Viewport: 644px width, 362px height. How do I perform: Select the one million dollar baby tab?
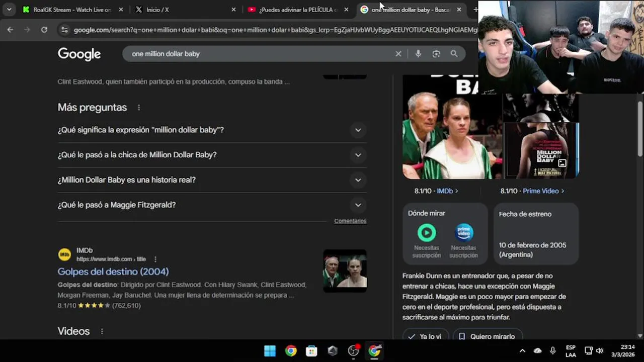tap(411, 10)
